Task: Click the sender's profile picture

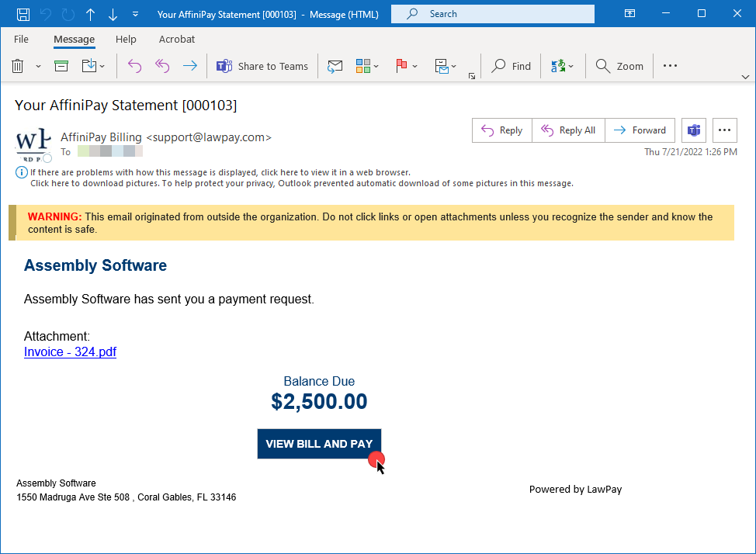Action: tap(33, 144)
